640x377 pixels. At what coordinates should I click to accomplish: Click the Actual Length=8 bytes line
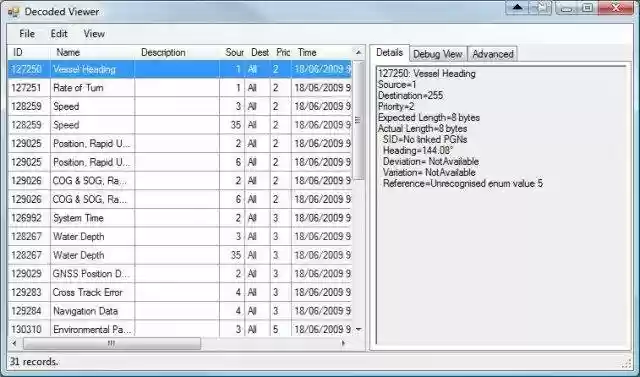coord(422,129)
